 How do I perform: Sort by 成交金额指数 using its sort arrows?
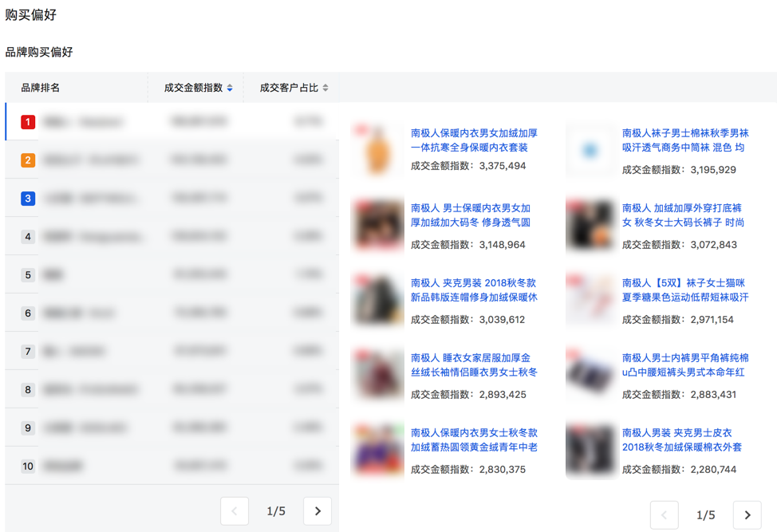230,89
